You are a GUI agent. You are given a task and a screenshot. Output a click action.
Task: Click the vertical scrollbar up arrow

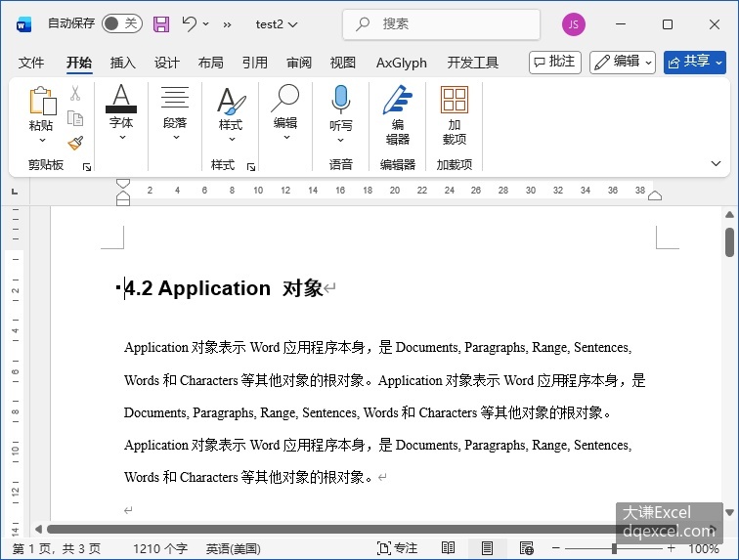coord(729,215)
